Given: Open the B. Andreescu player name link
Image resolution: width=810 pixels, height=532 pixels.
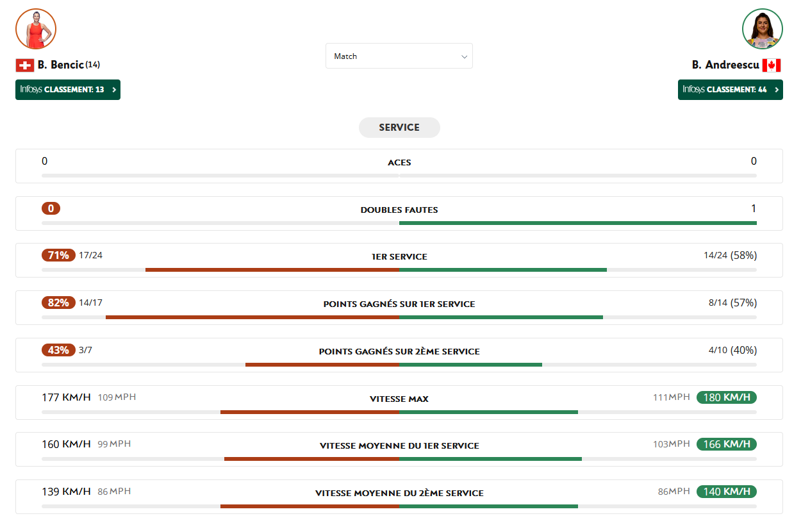Looking at the screenshot, I should [725, 65].
